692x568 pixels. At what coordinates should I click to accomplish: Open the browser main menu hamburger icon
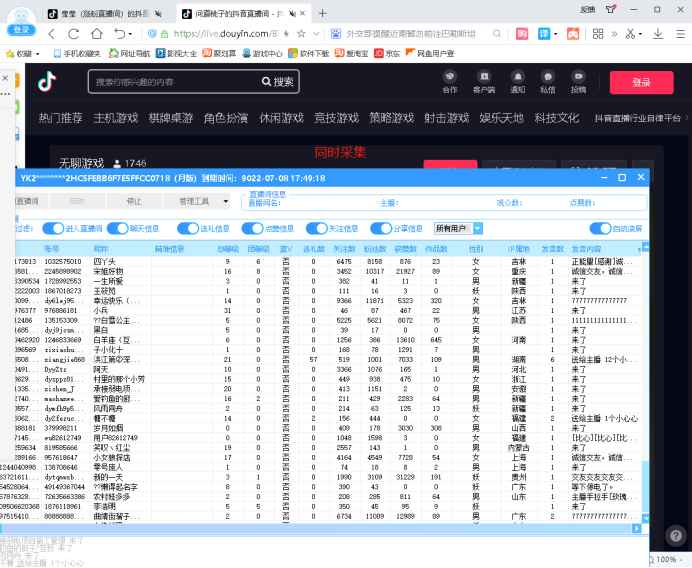[x=681, y=34]
